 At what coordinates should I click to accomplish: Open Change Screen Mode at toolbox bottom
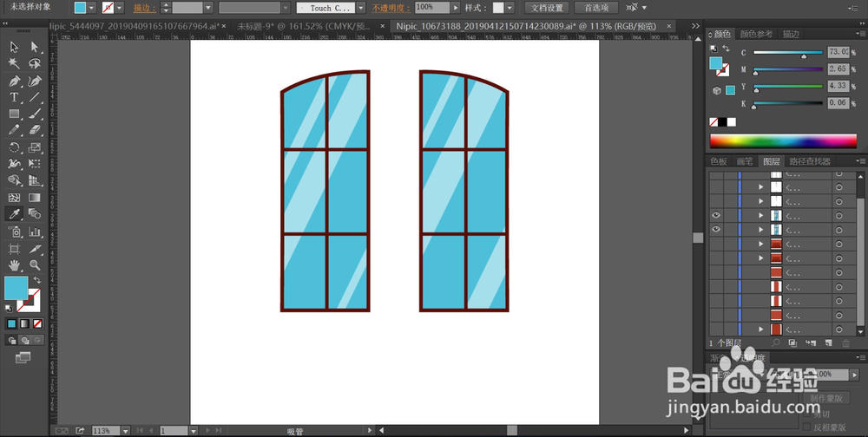(23, 358)
